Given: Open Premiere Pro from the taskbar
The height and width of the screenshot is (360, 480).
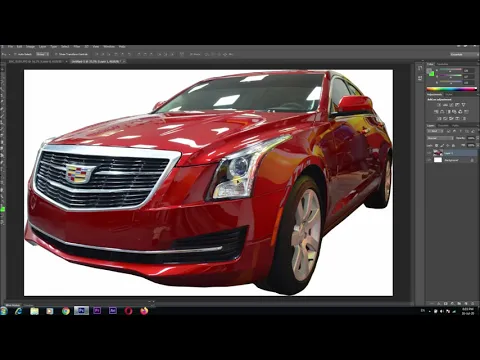Looking at the screenshot, I should coord(97,311).
